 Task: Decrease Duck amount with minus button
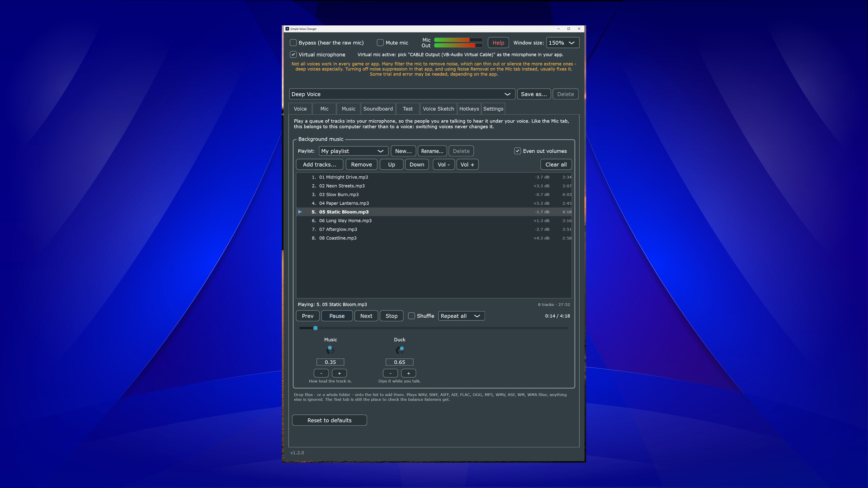click(391, 373)
